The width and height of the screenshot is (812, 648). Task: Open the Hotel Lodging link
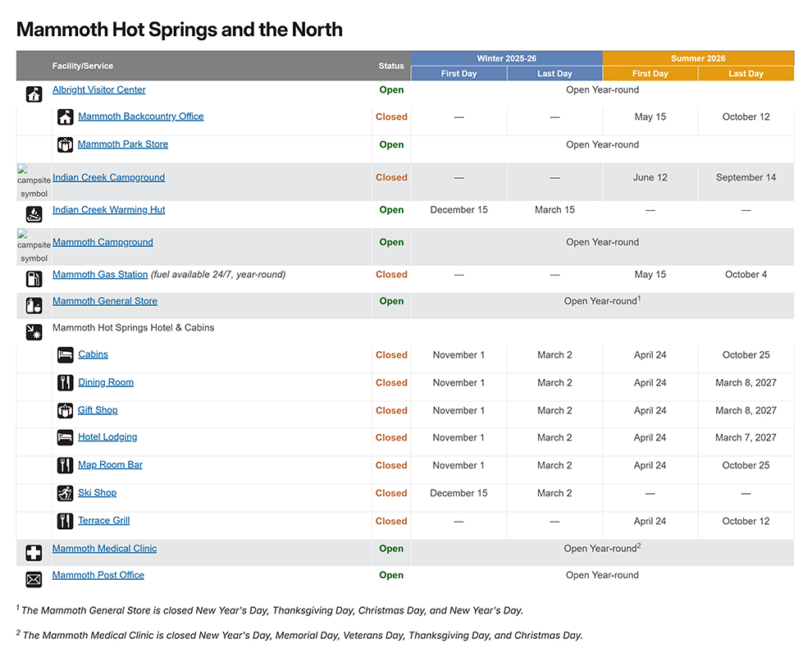(x=107, y=437)
